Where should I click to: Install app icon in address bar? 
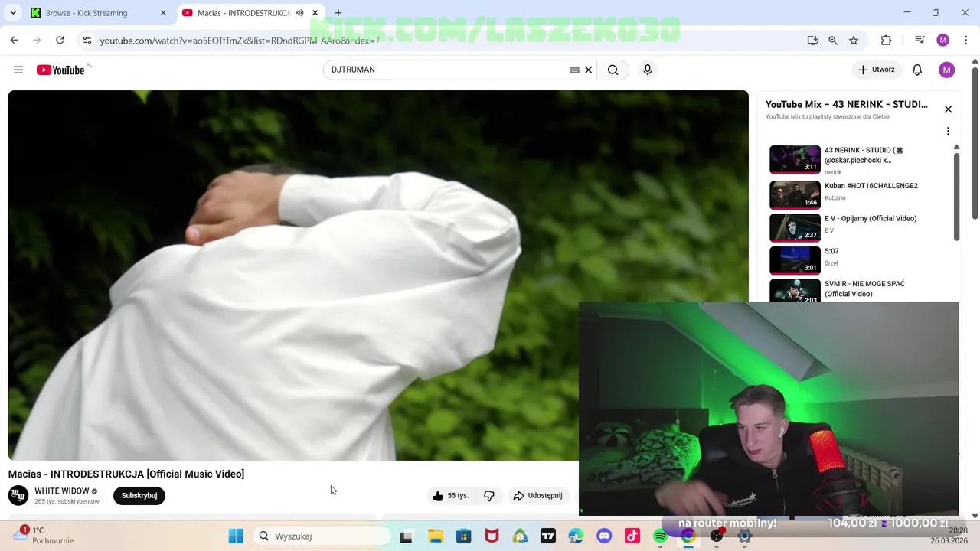[812, 41]
